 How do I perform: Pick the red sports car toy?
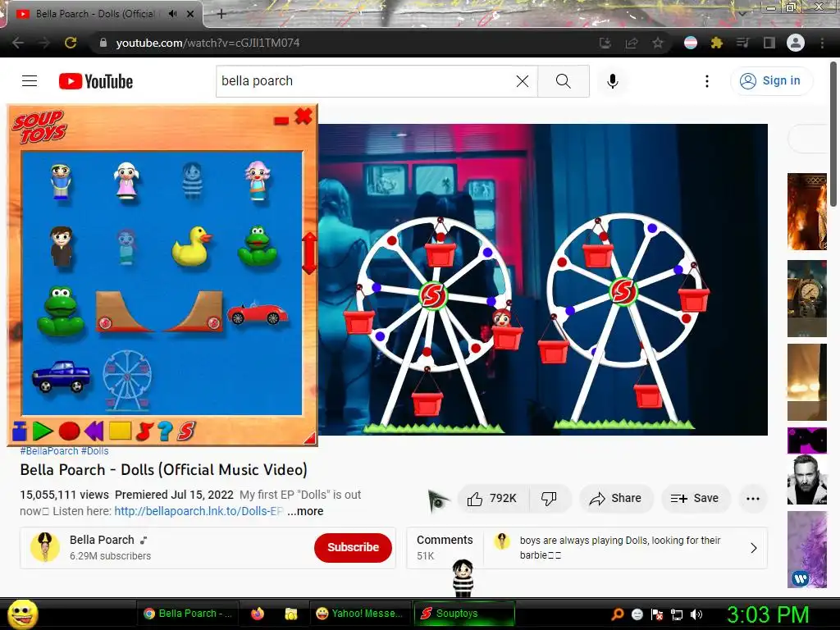(x=257, y=314)
